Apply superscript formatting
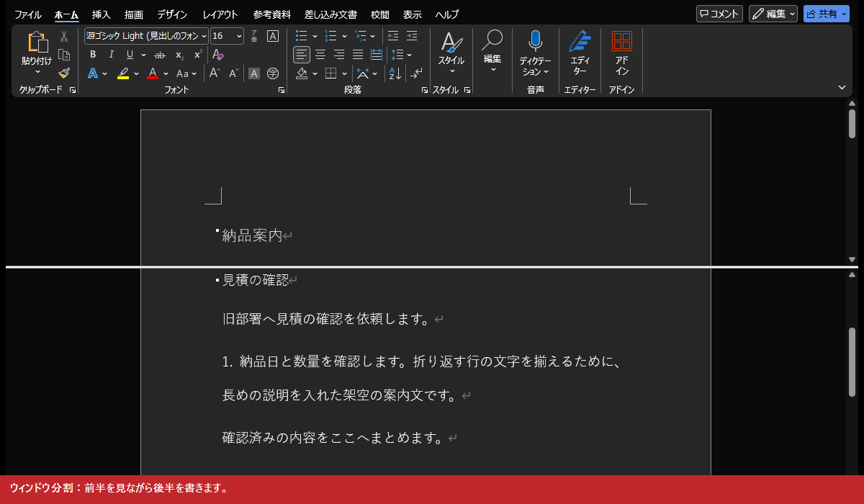864x504 pixels. (198, 55)
